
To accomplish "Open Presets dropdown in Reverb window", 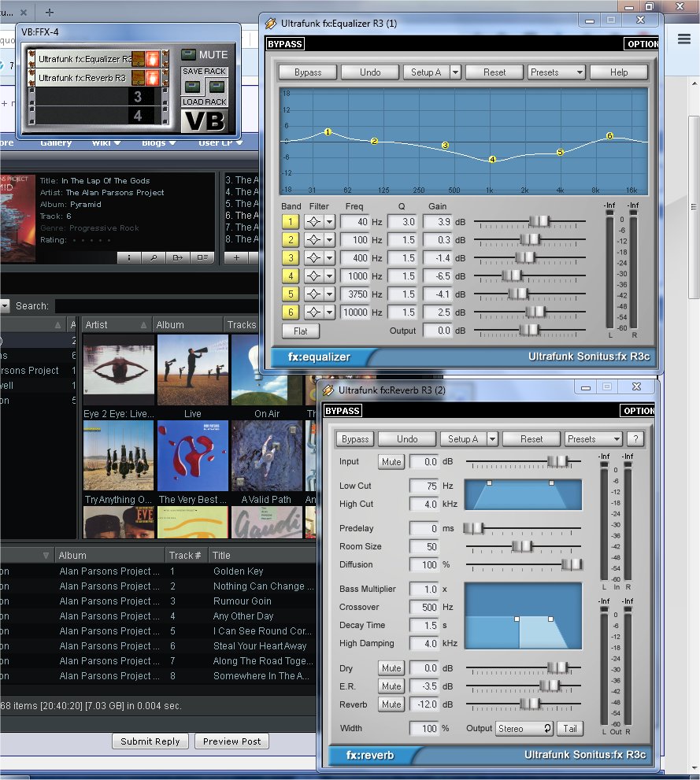I will pos(594,438).
